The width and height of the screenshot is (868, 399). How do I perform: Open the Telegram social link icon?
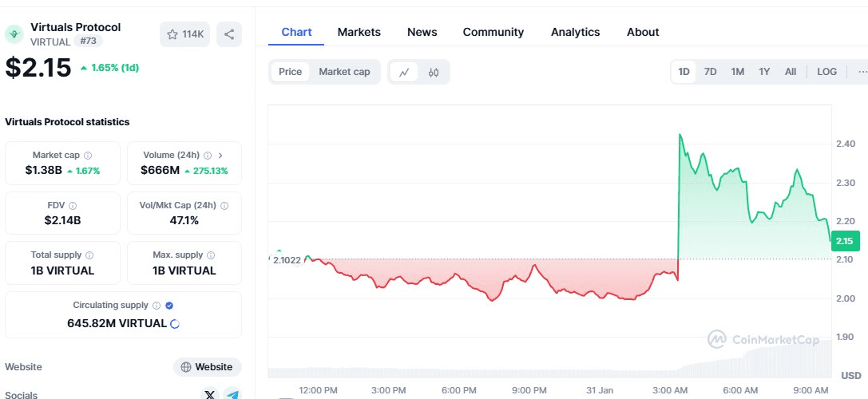(232, 394)
